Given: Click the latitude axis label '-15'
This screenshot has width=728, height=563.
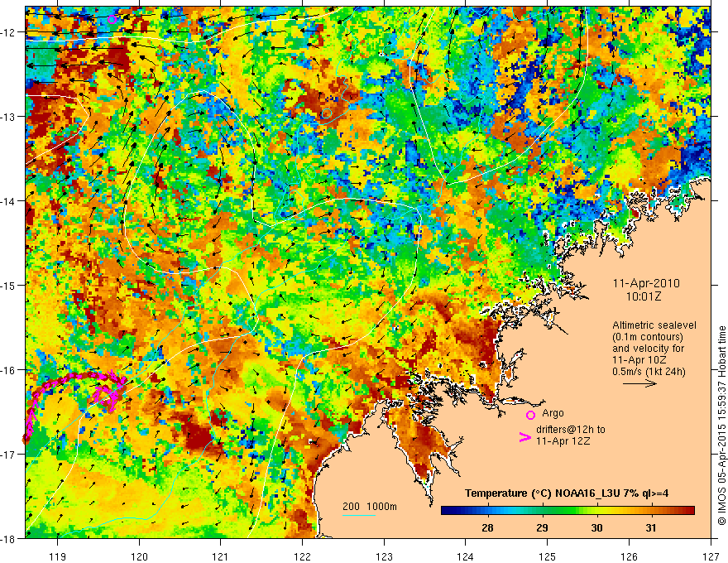Looking at the screenshot, I should (x=8, y=285).
